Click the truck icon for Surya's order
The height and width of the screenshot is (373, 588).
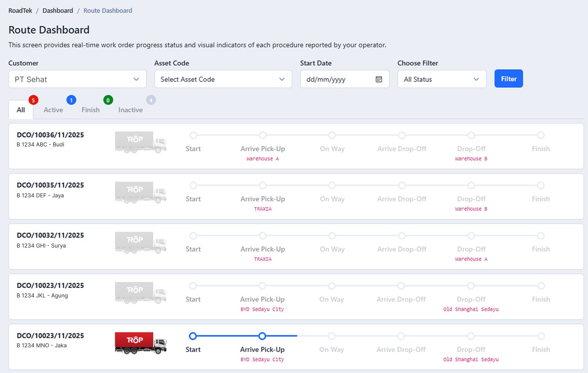140,243
